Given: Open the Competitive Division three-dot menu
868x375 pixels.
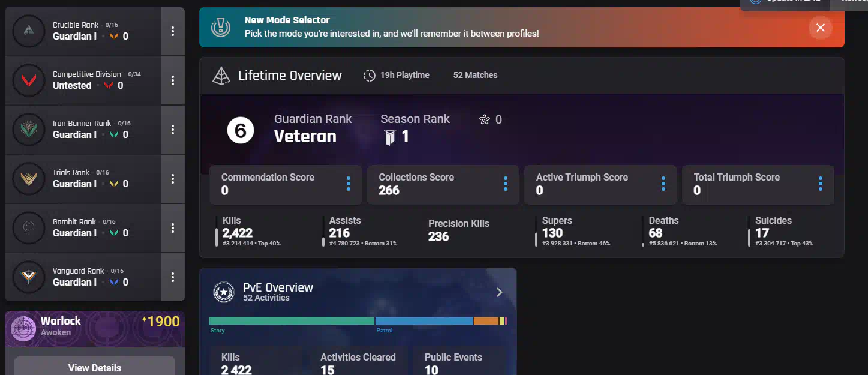Looking at the screenshot, I should coord(173,80).
